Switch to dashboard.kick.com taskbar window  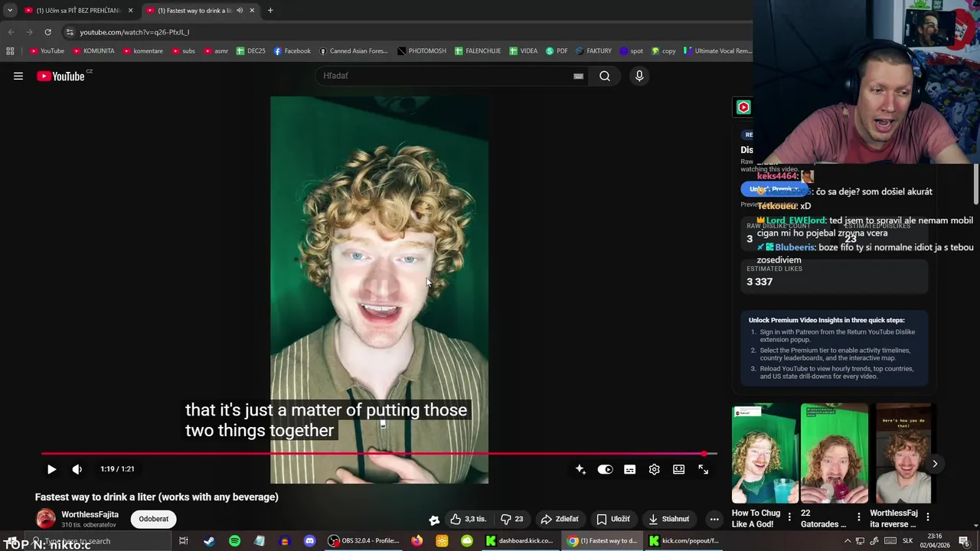[x=520, y=541]
